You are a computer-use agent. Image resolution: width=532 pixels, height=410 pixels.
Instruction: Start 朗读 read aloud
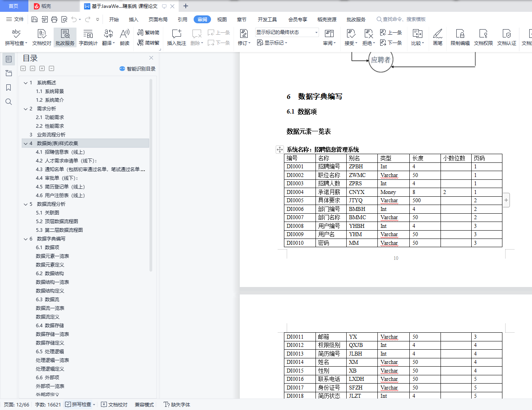pos(125,37)
